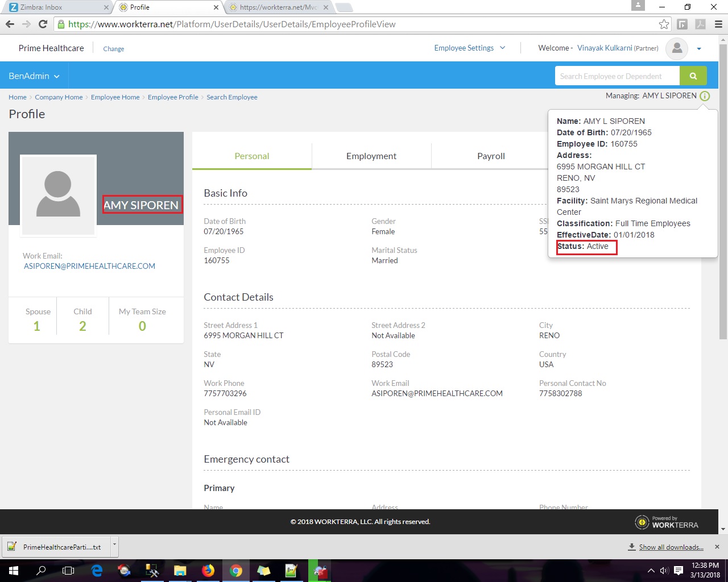This screenshot has width=728, height=582.
Task: Click the My Team Size count 0
Action: point(142,326)
